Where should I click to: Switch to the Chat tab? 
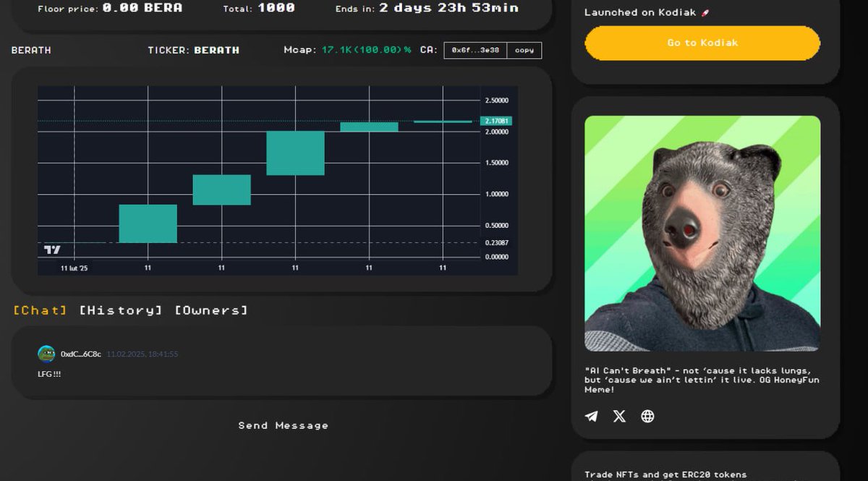tap(41, 310)
